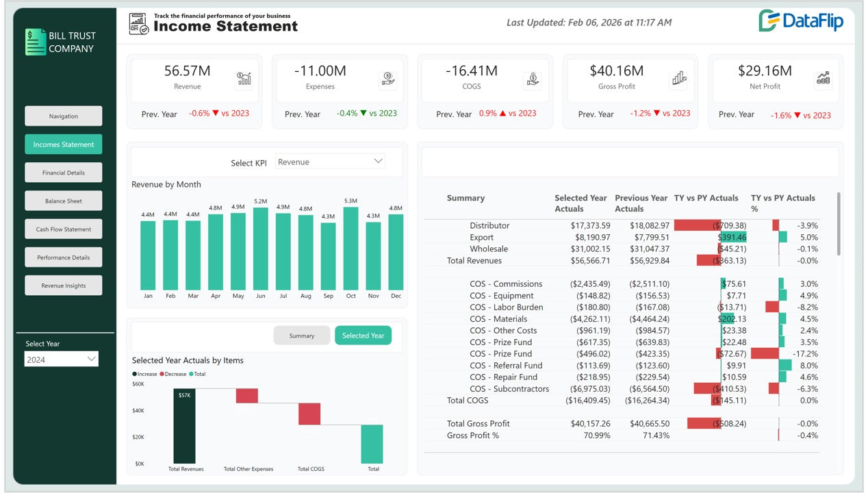Image resolution: width=868 pixels, height=493 pixels.
Task: Click the Gross Profit card bar icon
Action: pos(678,79)
